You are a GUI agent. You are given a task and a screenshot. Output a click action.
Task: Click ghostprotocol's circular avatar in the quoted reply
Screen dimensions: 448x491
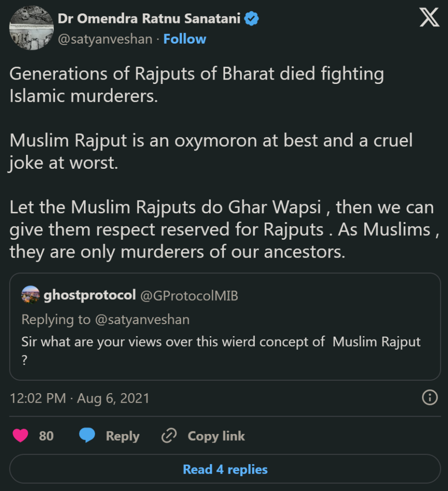click(x=29, y=294)
